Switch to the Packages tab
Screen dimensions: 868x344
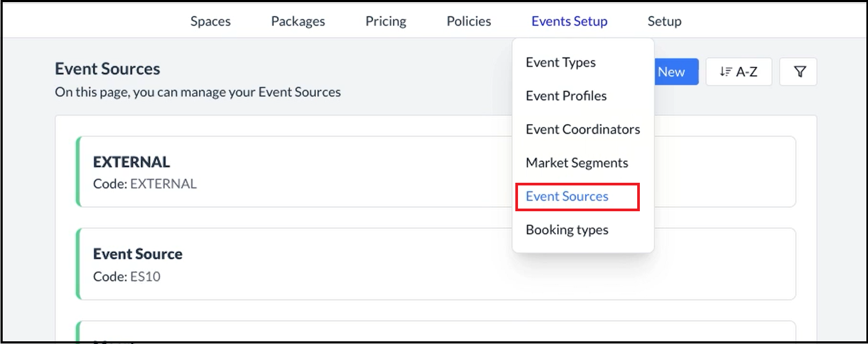(298, 21)
